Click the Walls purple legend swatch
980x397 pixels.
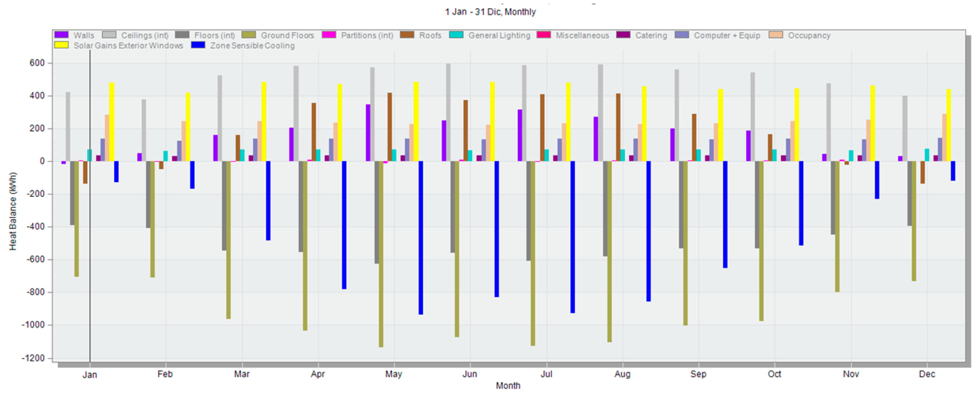[x=61, y=35]
